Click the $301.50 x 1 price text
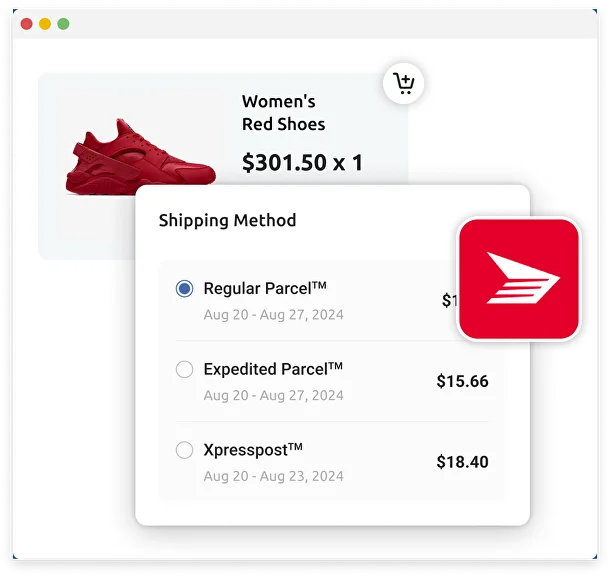610x576 pixels. [302, 162]
